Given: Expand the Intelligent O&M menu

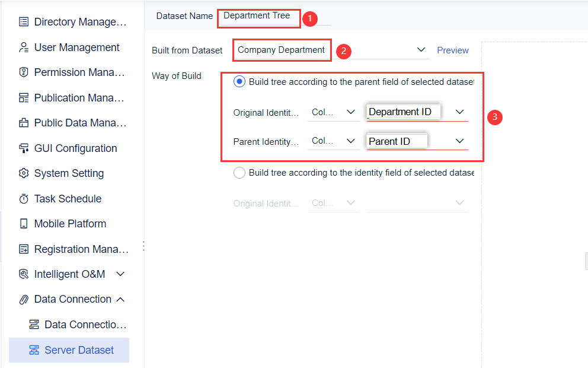Looking at the screenshot, I should coord(120,274).
